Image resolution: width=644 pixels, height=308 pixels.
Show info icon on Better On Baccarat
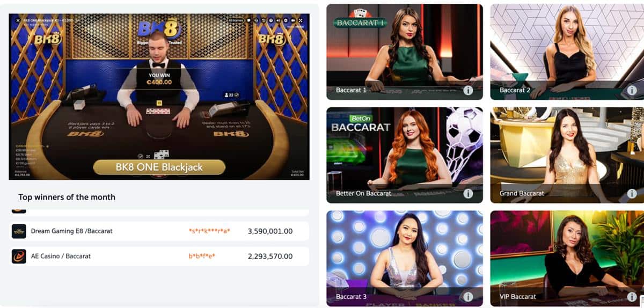(x=468, y=193)
